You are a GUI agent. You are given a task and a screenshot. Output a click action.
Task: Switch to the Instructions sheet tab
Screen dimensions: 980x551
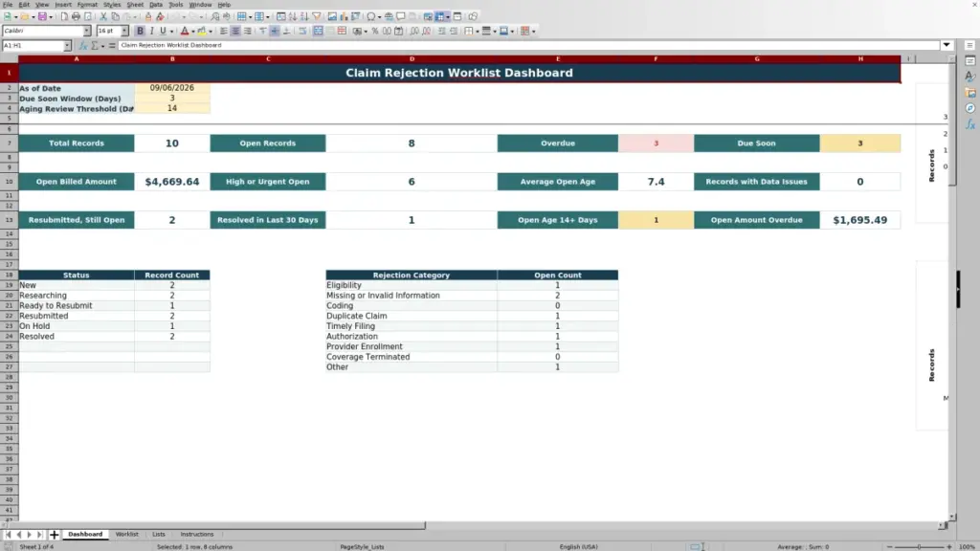point(197,535)
